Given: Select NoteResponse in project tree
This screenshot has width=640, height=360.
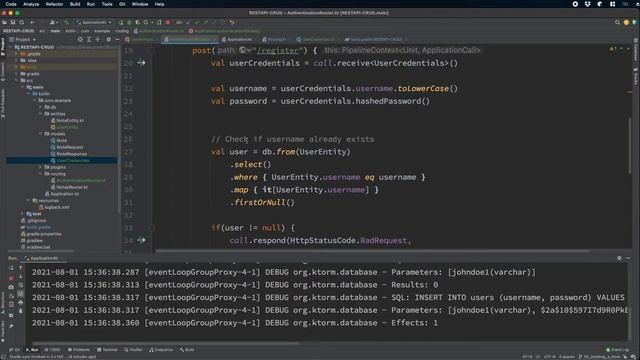Looking at the screenshot, I should [x=69, y=154].
